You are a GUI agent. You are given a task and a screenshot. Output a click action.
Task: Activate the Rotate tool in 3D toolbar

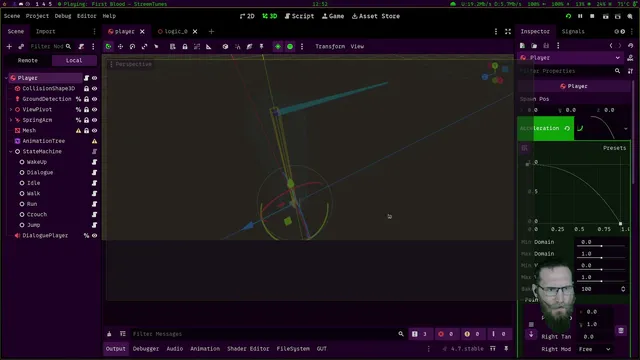click(132, 47)
